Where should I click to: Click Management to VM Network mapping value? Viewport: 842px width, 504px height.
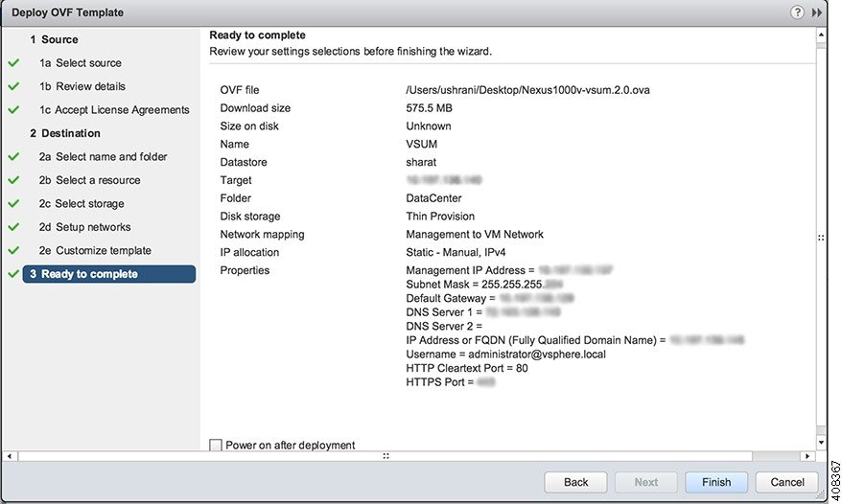coord(475,235)
